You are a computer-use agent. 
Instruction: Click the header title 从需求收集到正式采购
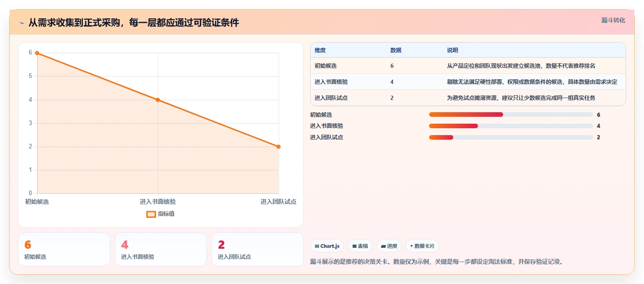[x=134, y=23]
